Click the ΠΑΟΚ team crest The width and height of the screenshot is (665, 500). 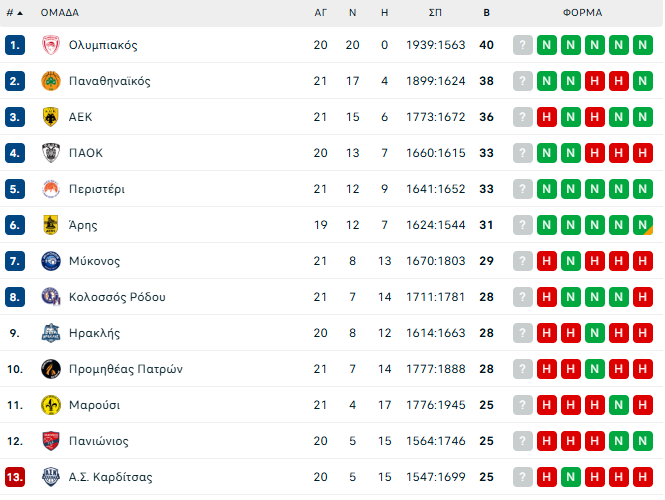pos(51,153)
